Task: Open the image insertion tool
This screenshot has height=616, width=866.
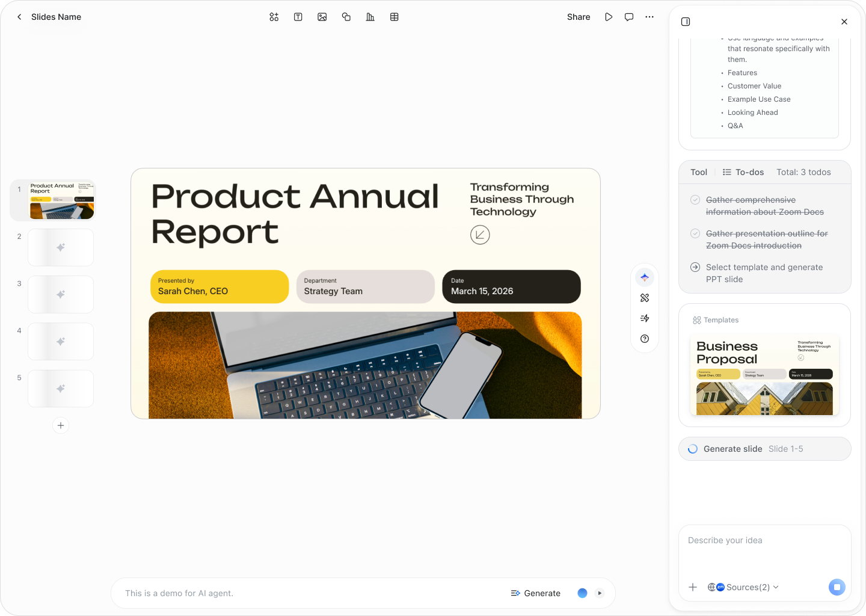Action: point(322,17)
